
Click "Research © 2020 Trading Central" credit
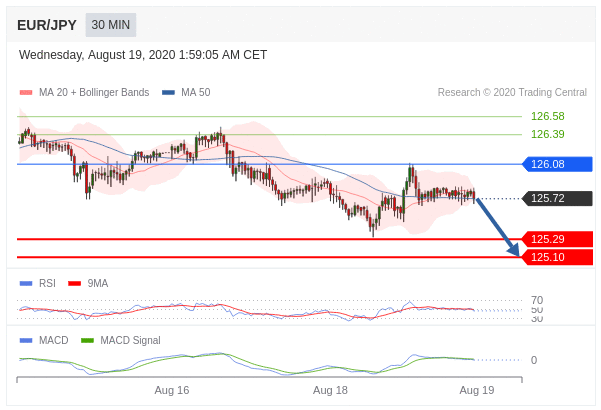(x=512, y=92)
